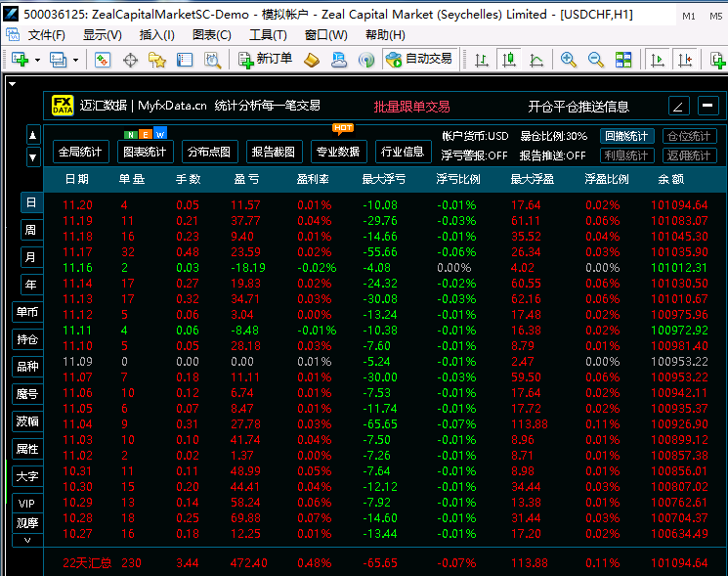The image size is (728, 576).
Task: Switch to 日 daily view tab
Action: tap(31, 202)
